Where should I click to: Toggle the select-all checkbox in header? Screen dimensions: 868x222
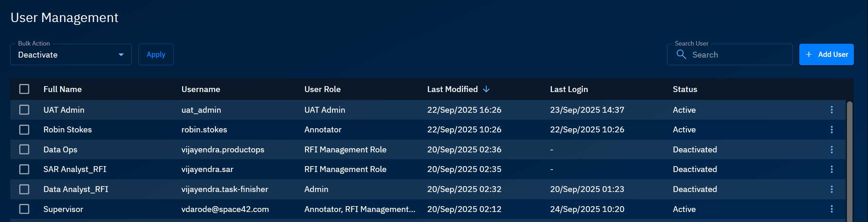(x=24, y=89)
